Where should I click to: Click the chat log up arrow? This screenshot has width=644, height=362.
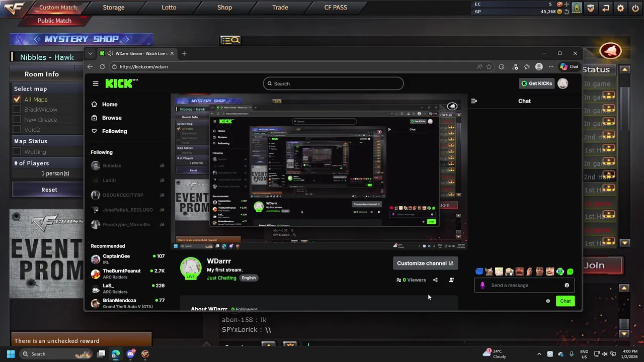pos(624,288)
